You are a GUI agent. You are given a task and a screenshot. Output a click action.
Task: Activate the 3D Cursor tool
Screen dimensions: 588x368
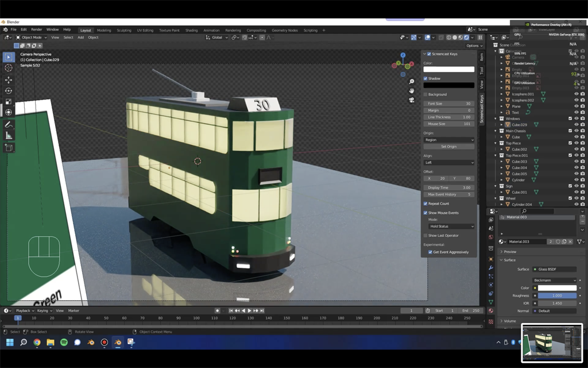pos(9,68)
